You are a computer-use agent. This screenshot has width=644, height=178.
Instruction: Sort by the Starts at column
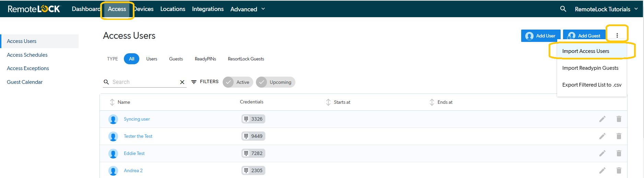click(x=338, y=102)
